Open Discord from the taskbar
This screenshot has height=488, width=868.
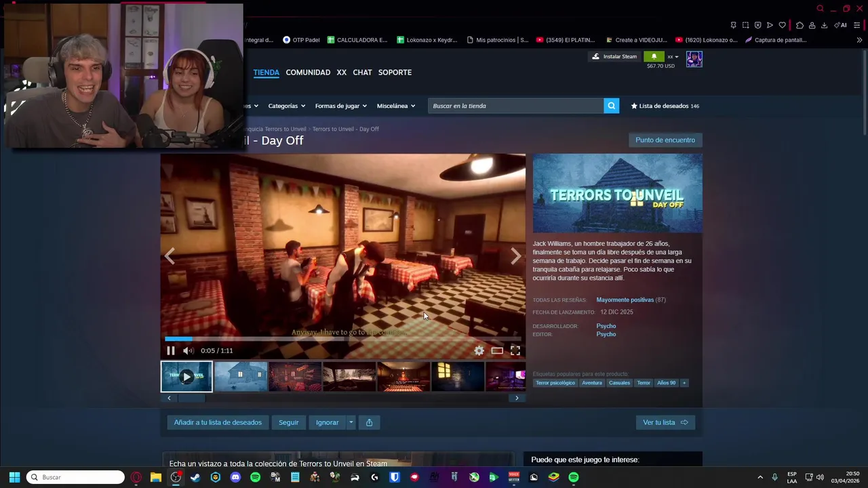235,477
